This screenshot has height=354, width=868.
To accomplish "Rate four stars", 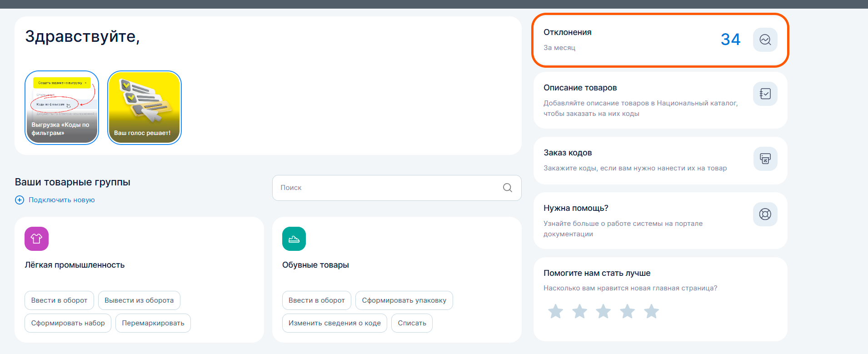I will click(x=628, y=311).
